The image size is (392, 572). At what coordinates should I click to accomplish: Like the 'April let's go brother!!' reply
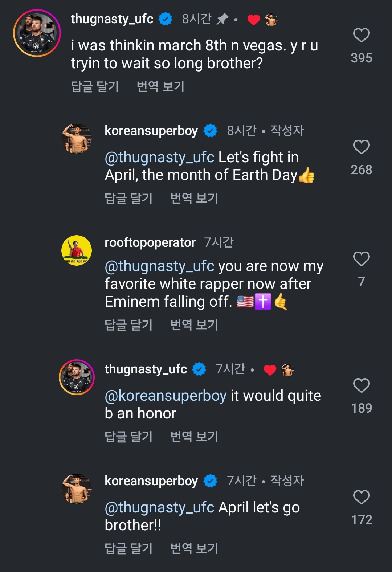tap(361, 497)
